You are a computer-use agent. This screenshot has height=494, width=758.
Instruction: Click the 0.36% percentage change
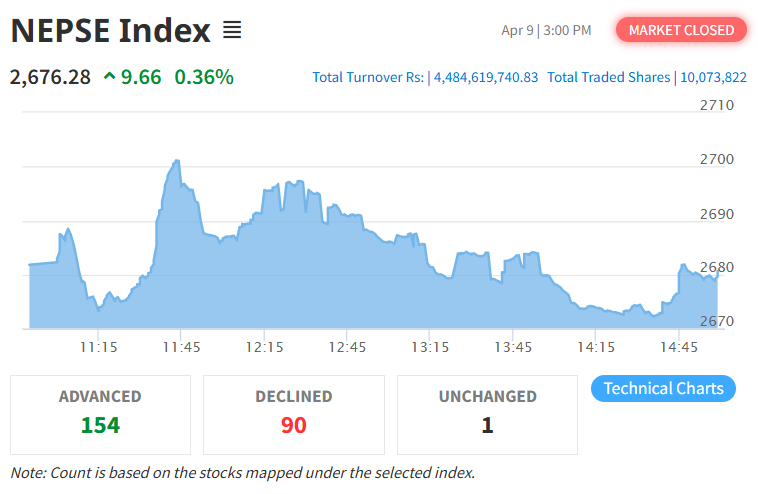pyautogui.click(x=203, y=77)
